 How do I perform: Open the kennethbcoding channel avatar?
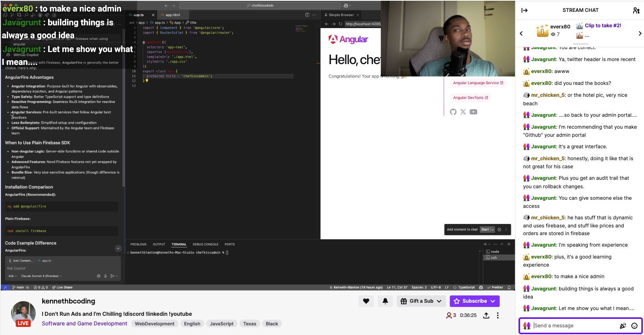pos(23,313)
